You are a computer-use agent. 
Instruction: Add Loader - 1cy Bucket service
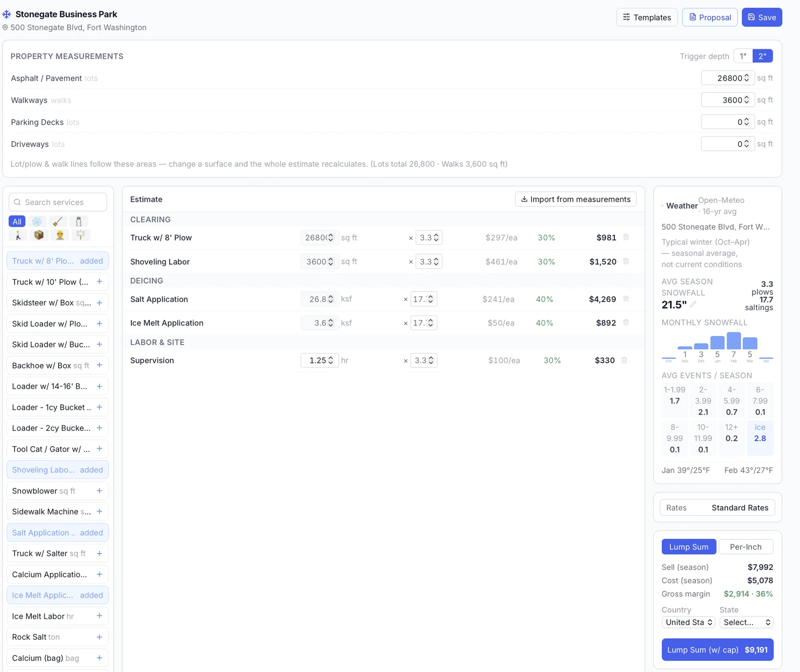(99, 407)
